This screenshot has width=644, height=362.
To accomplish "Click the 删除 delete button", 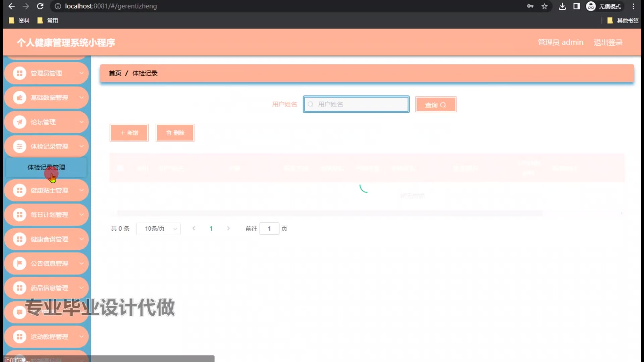I will [x=175, y=133].
